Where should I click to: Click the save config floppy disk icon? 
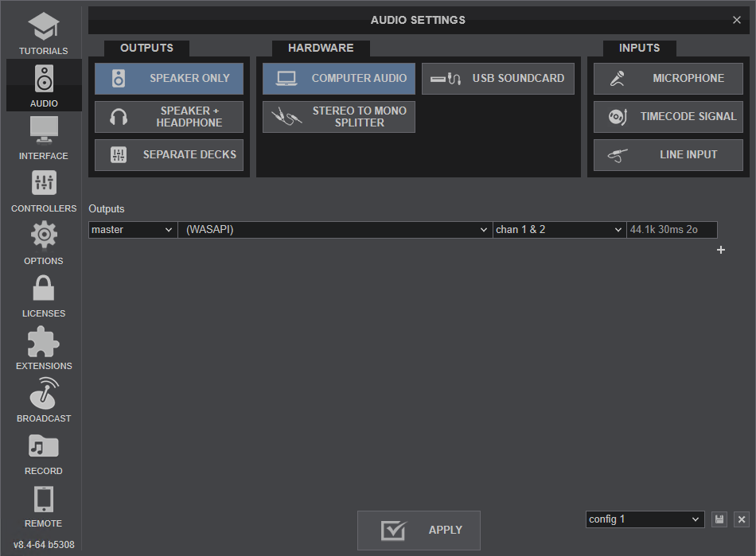(x=719, y=519)
